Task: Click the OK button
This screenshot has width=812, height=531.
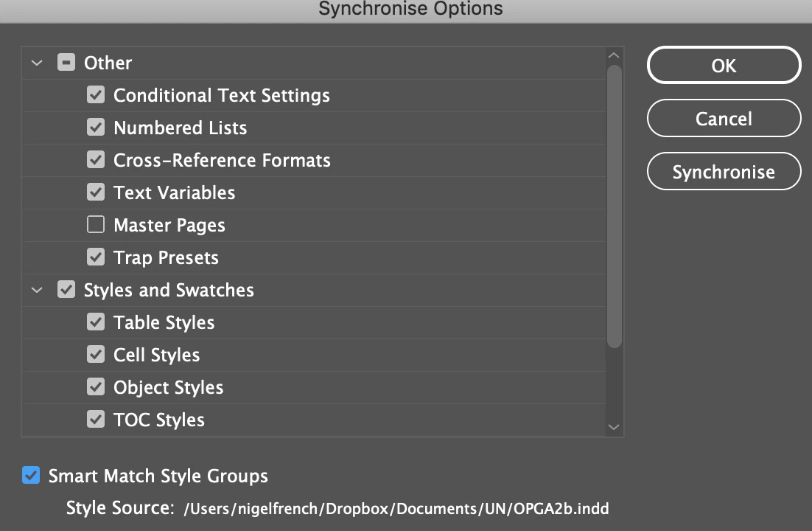Action: point(724,66)
